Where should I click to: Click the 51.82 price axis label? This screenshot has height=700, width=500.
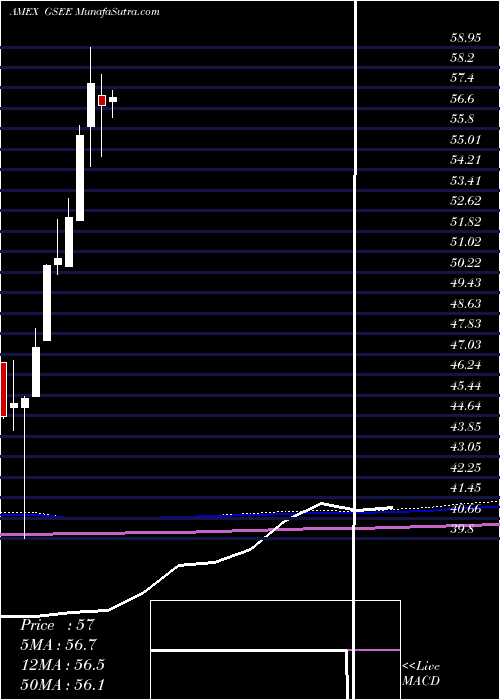(x=465, y=222)
